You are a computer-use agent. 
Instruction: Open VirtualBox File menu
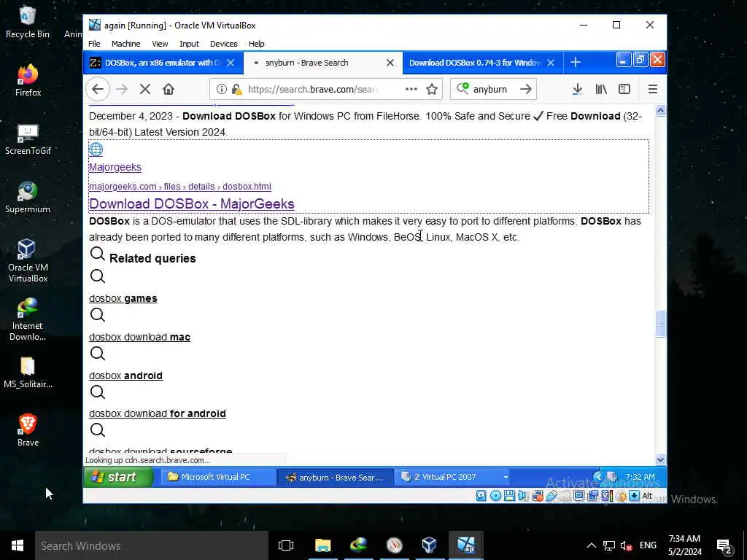pyautogui.click(x=94, y=44)
